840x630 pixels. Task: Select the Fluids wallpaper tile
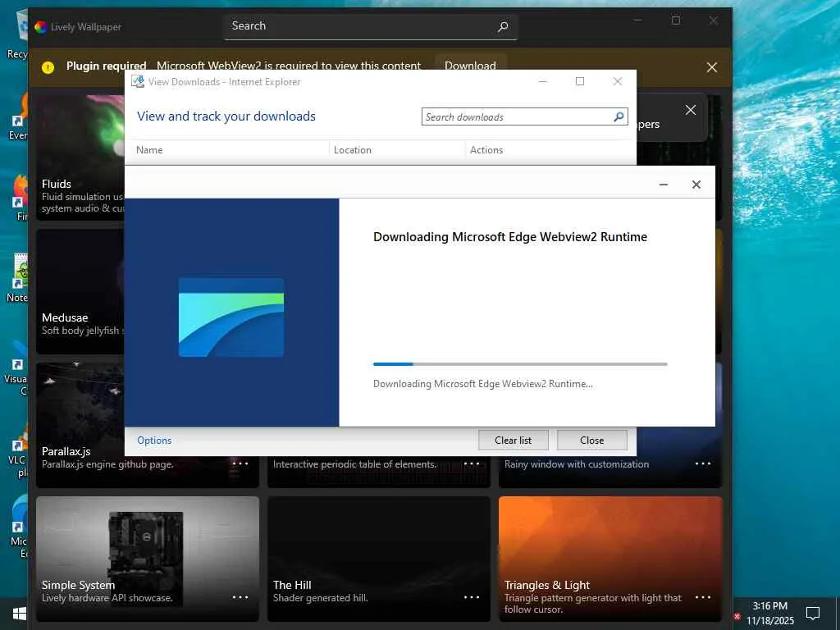point(80,157)
